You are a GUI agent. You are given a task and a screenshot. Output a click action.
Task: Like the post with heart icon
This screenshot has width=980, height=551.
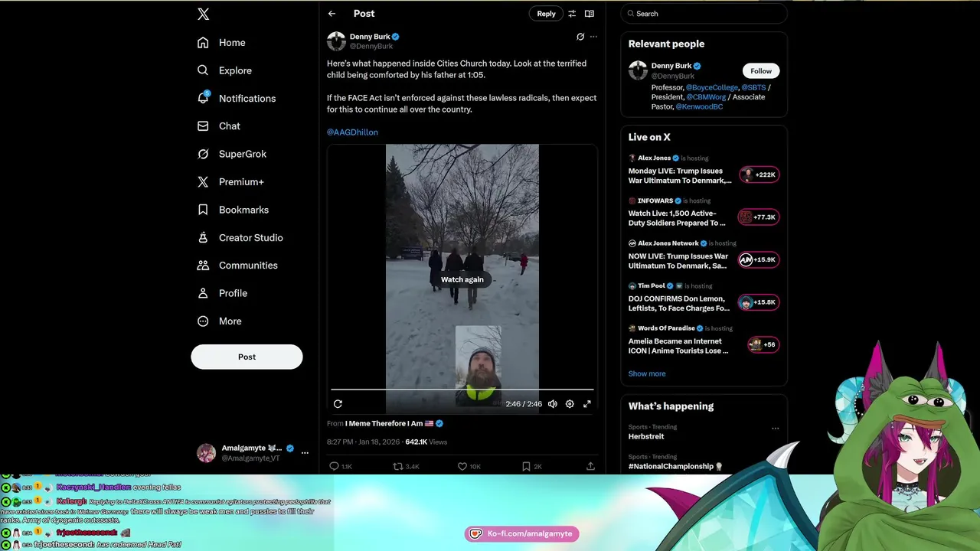click(x=462, y=466)
